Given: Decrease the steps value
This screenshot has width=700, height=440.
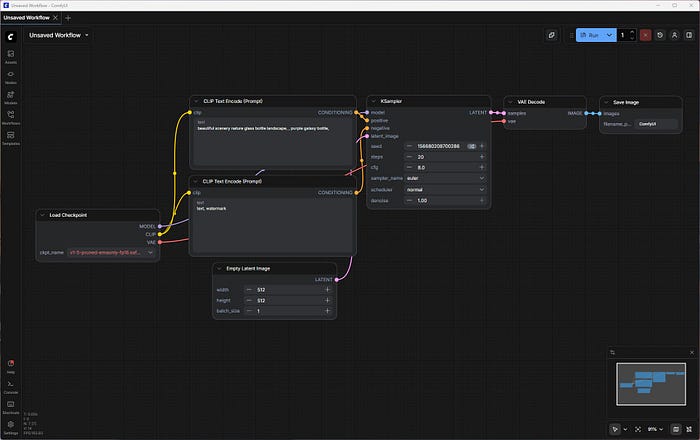Looking at the screenshot, I should pos(409,157).
